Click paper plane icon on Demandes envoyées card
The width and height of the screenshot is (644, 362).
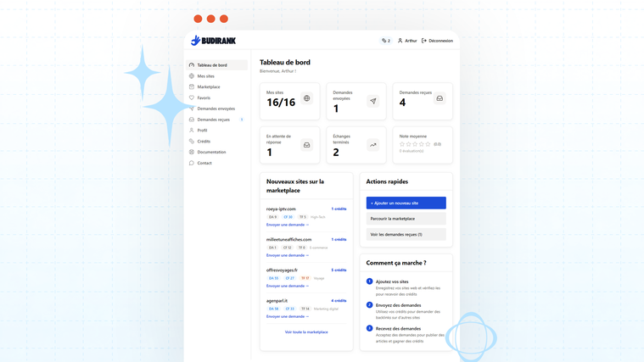pos(373,101)
